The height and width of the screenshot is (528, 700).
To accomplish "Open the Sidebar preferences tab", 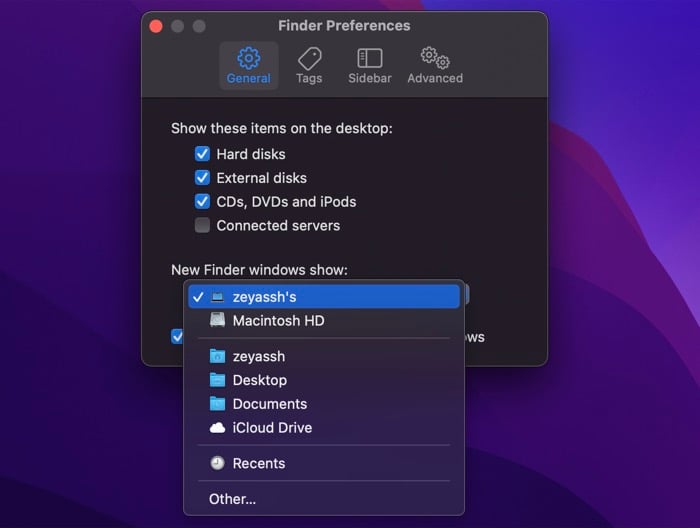I will pyautogui.click(x=370, y=66).
